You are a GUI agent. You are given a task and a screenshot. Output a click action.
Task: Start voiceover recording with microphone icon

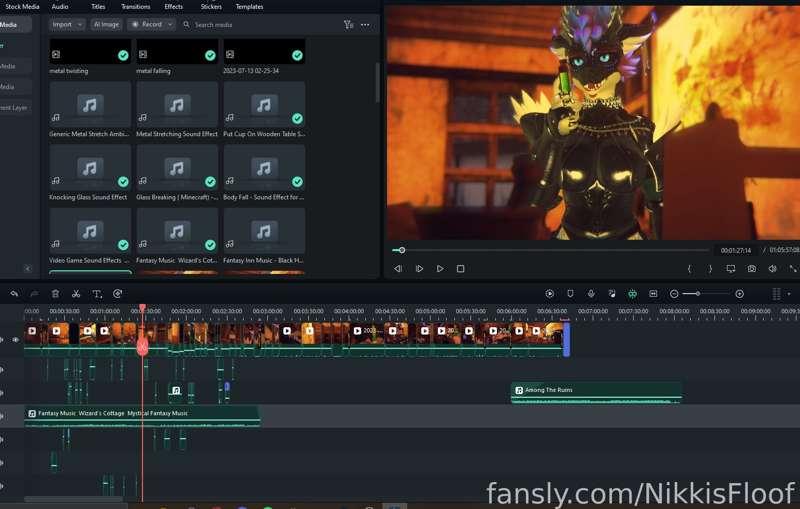tap(591, 294)
